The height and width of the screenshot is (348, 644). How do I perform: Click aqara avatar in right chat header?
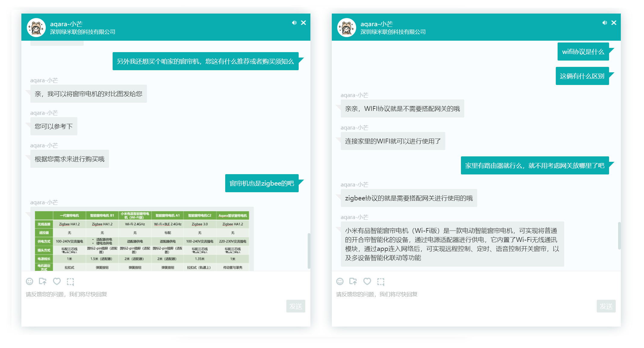[347, 27]
